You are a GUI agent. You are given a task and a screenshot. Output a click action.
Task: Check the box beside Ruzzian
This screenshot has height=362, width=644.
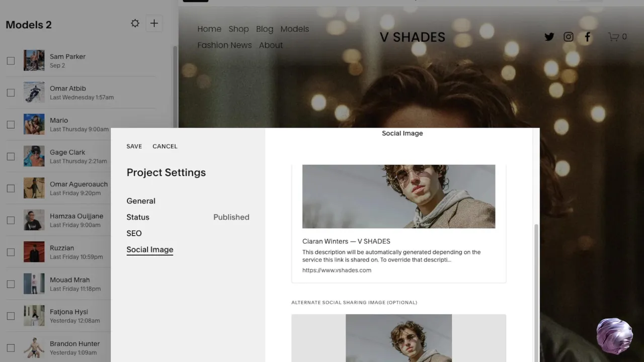(x=11, y=252)
